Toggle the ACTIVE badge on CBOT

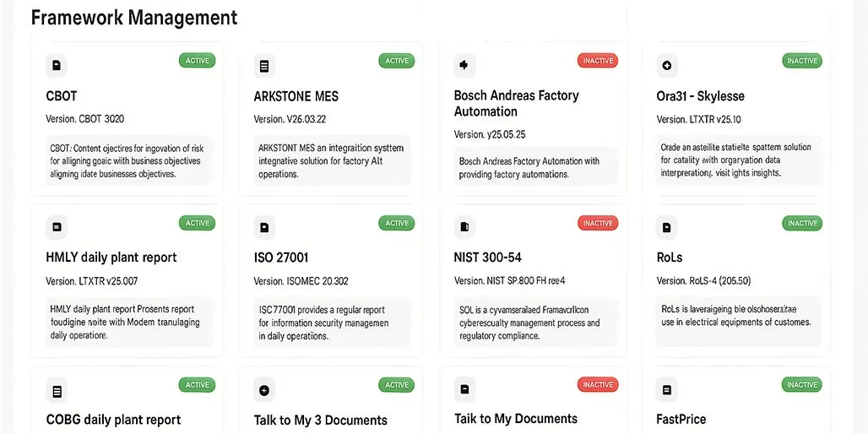[197, 61]
